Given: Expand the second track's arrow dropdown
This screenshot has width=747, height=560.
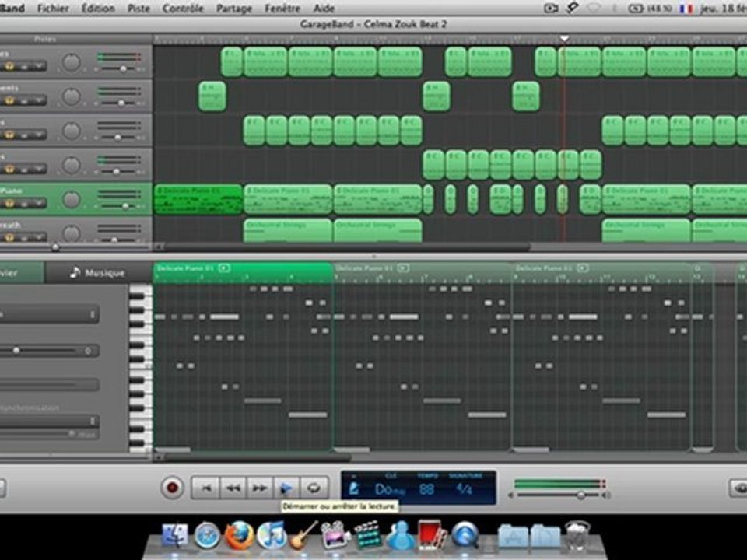Looking at the screenshot, I should click(x=39, y=100).
